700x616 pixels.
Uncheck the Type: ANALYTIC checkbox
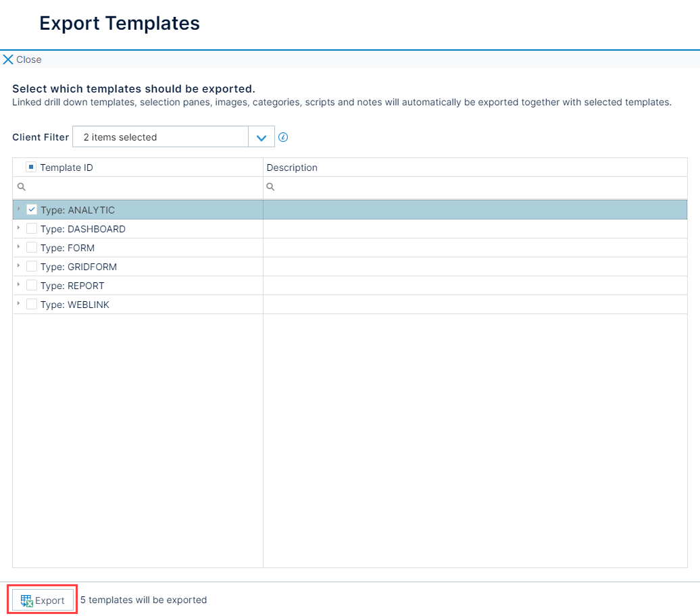pyautogui.click(x=31, y=209)
